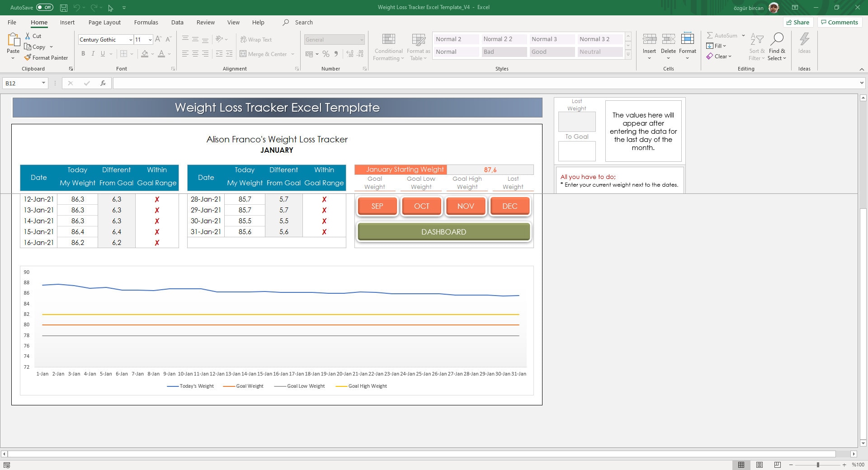Adjust the zoom slider

point(818,465)
